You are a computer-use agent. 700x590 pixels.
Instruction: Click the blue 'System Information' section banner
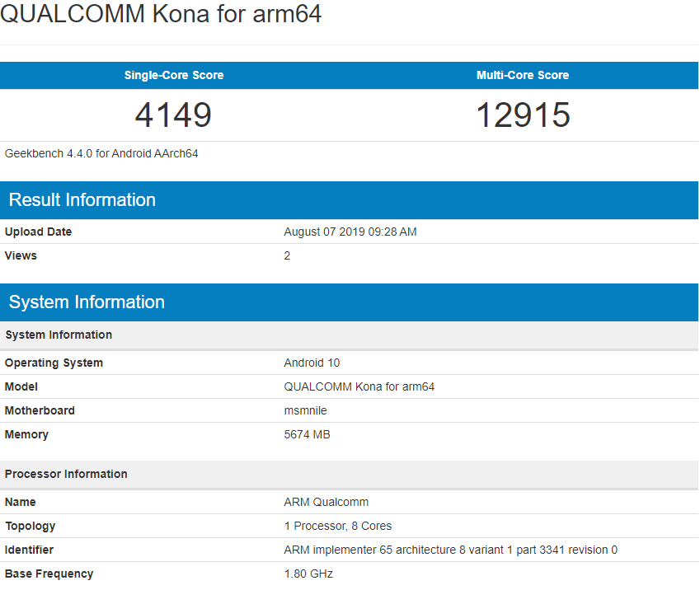click(349, 302)
